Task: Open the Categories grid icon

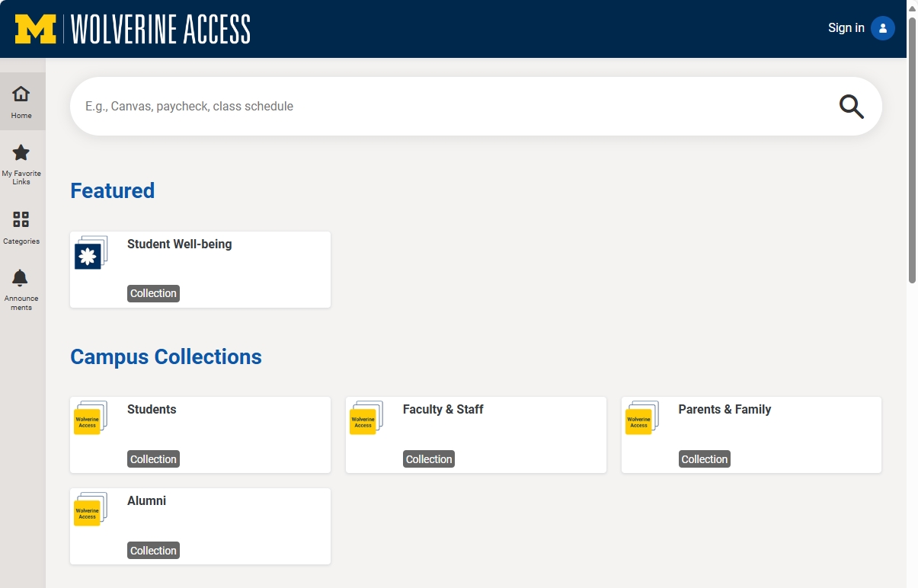Action: point(21,220)
